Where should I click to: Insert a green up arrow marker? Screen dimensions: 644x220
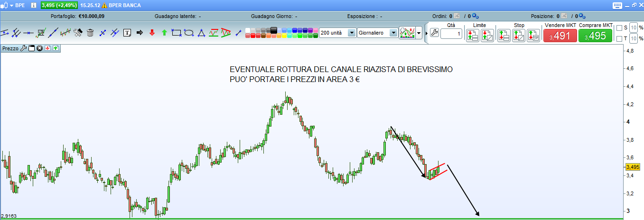click(164, 33)
